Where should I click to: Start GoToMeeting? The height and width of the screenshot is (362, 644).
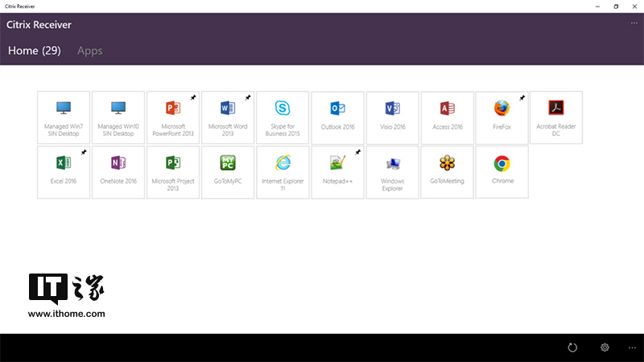pos(448,172)
